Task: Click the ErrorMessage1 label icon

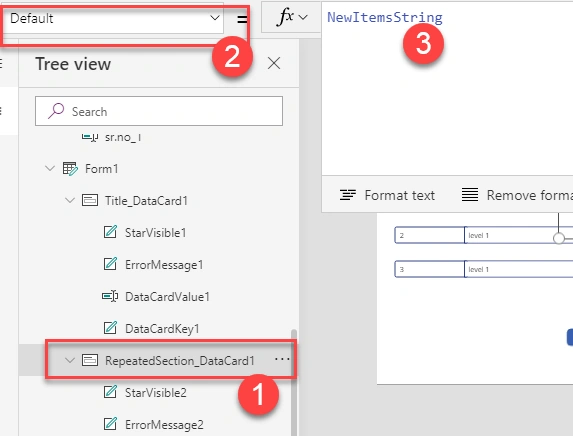Action: point(110,264)
